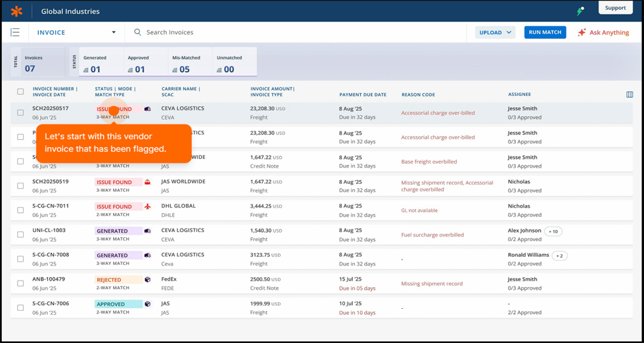This screenshot has height=343, width=644.
Task: Open the UPLOAD dropdown menu
Action: pyautogui.click(x=495, y=32)
